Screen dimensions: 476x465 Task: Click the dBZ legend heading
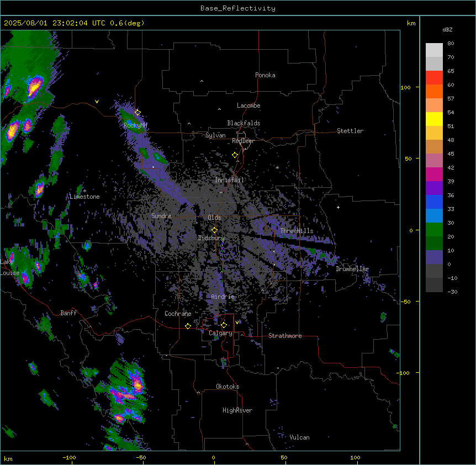[x=447, y=29]
